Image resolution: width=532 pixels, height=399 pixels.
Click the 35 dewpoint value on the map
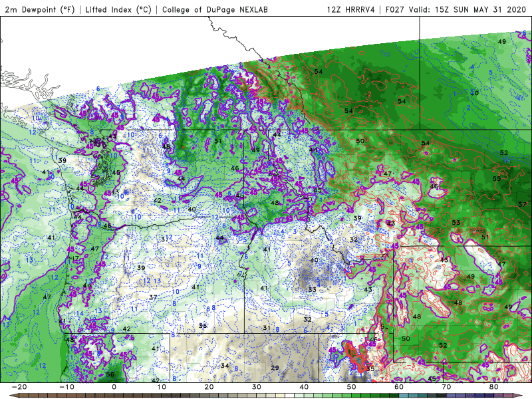370,369
